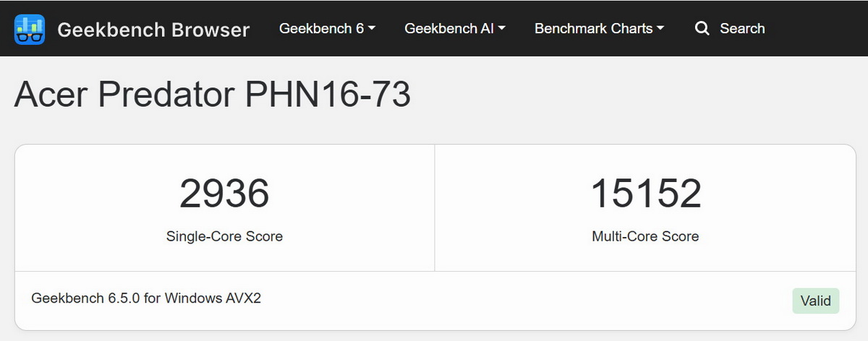Click the caret beside Geekbench AI
This screenshot has width=868, height=341.
point(502,29)
